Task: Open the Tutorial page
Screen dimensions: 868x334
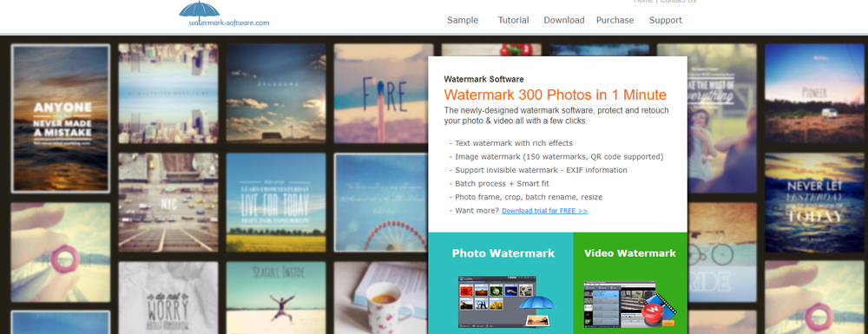Action: pyautogui.click(x=513, y=20)
